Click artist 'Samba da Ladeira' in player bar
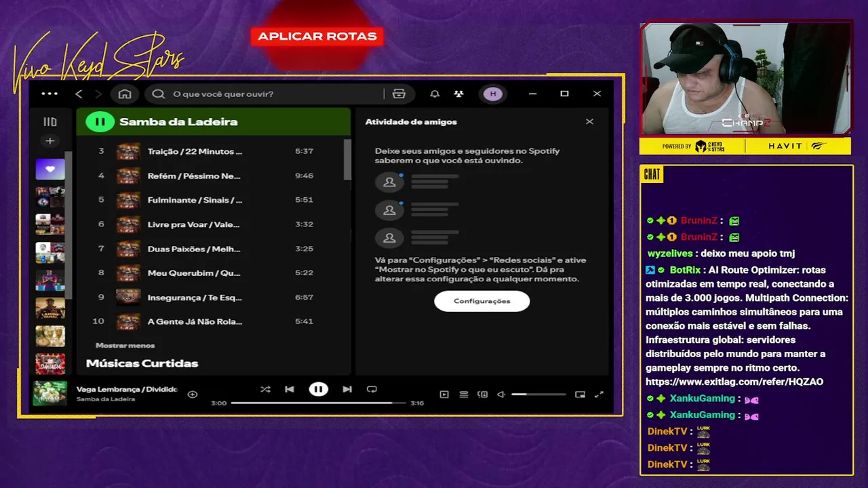The image size is (868, 488). pyautogui.click(x=105, y=399)
